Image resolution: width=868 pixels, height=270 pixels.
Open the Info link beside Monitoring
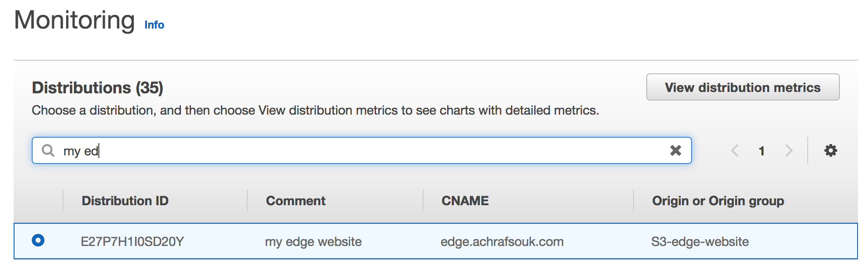(x=154, y=25)
